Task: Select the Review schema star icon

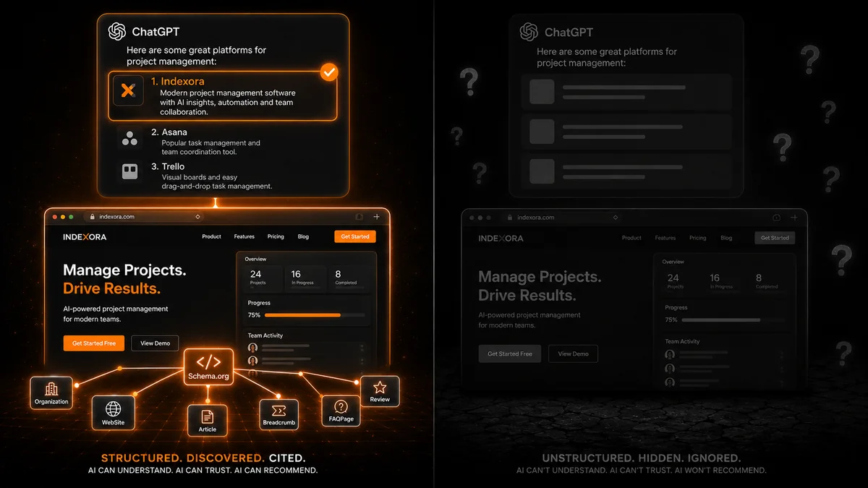Action: click(x=380, y=388)
